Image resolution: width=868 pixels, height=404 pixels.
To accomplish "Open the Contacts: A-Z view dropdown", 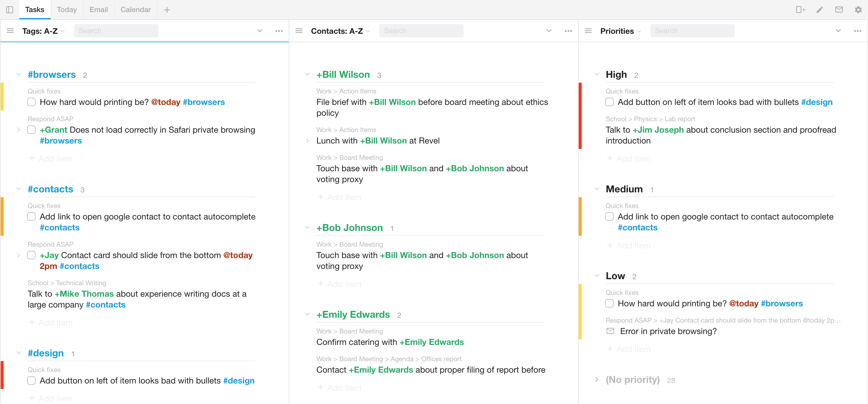I will point(340,31).
